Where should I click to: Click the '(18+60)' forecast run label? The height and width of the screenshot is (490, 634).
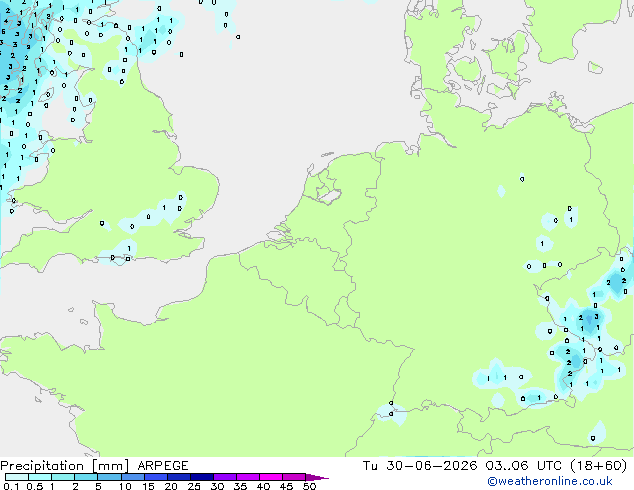click(598, 466)
